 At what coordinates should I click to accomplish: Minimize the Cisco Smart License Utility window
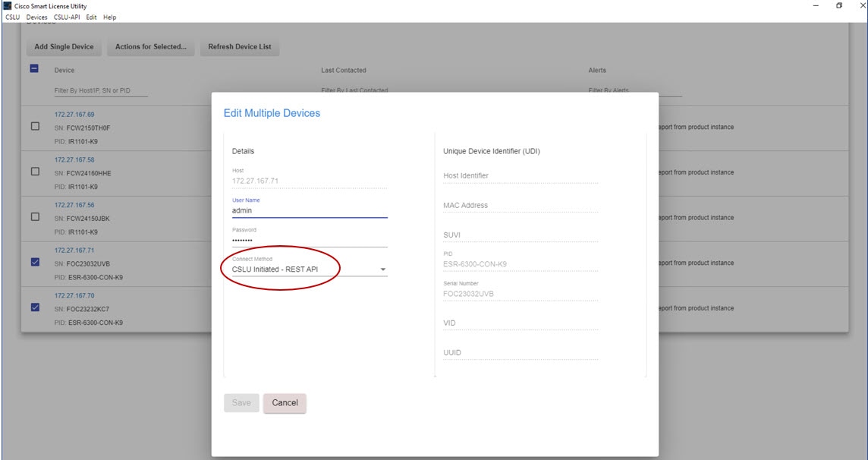point(816,5)
